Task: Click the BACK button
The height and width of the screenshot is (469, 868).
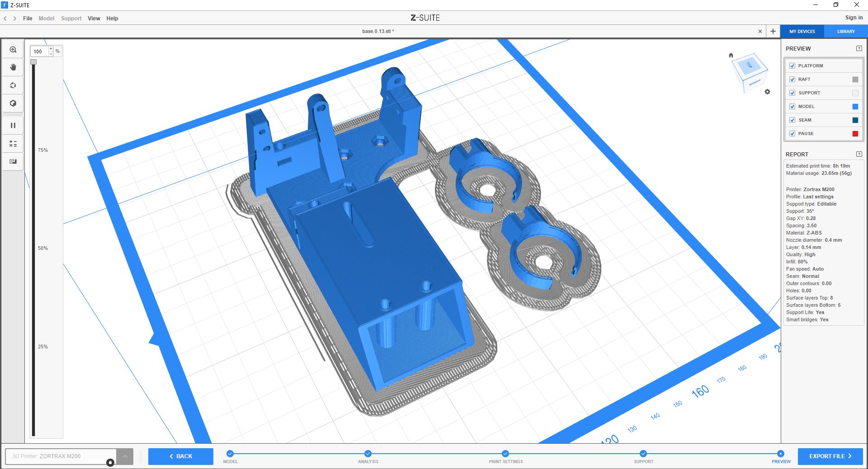Action: pyautogui.click(x=181, y=456)
